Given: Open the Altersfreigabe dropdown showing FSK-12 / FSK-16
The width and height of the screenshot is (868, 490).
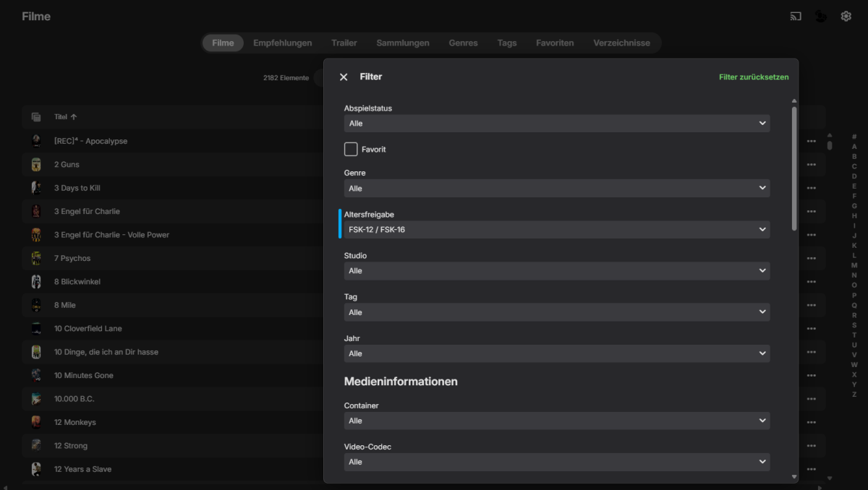Looking at the screenshot, I should 556,230.
